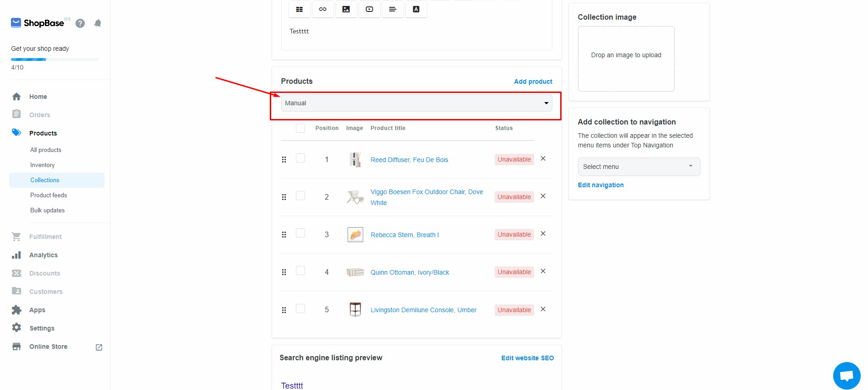Image resolution: width=868 pixels, height=390 pixels.
Task: Click the Add product link
Action: pos(533,81)
